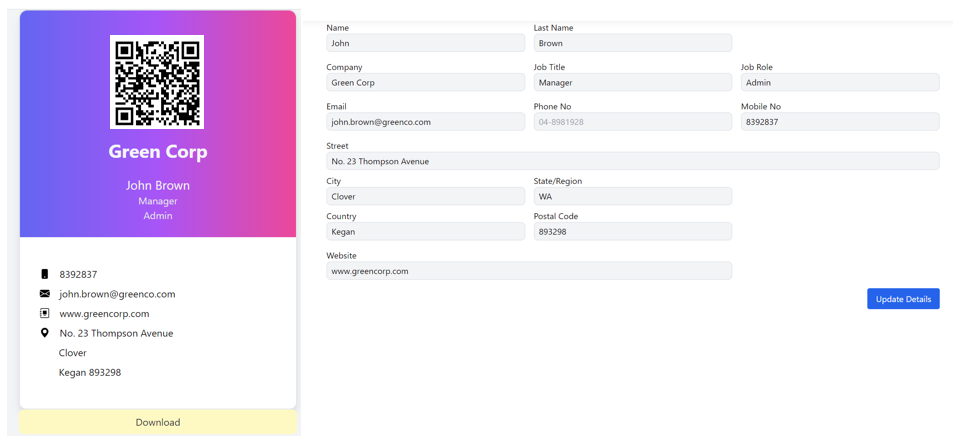This screenshot has height=448, width=953.
Task: Click into the Job Title field
Action: [632, 83]
